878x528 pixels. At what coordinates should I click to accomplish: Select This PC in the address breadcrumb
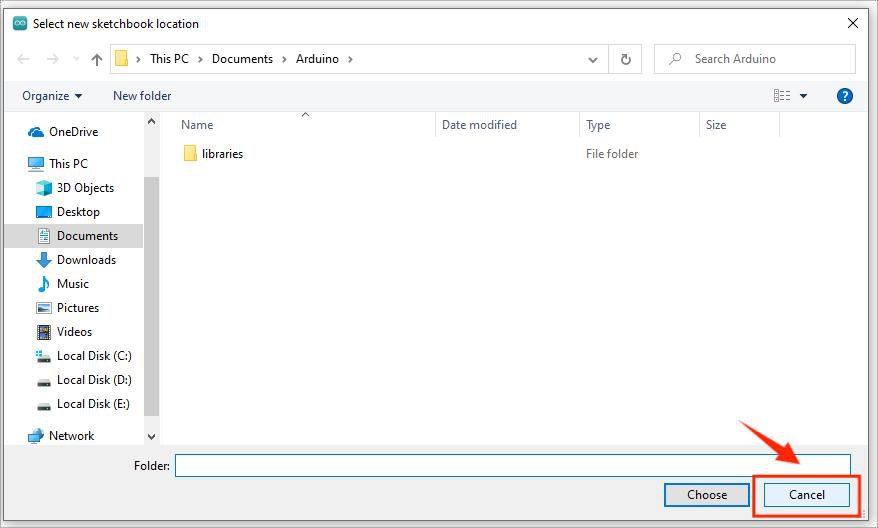coord(169,59)
